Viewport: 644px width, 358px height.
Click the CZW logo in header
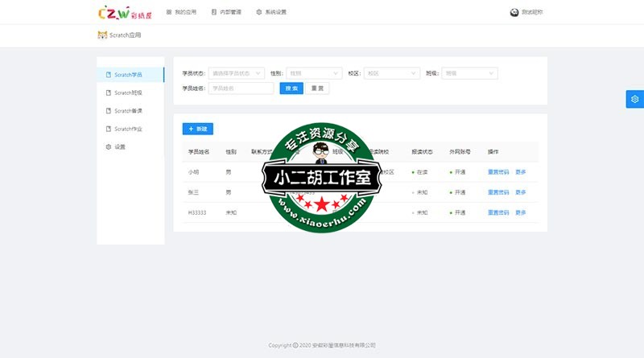[118, 12]
